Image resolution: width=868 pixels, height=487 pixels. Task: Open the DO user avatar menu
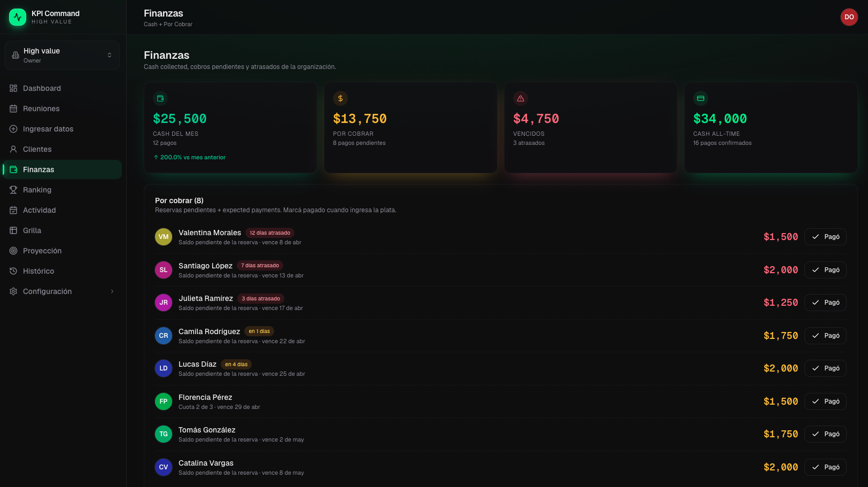[x=849, y=17]
